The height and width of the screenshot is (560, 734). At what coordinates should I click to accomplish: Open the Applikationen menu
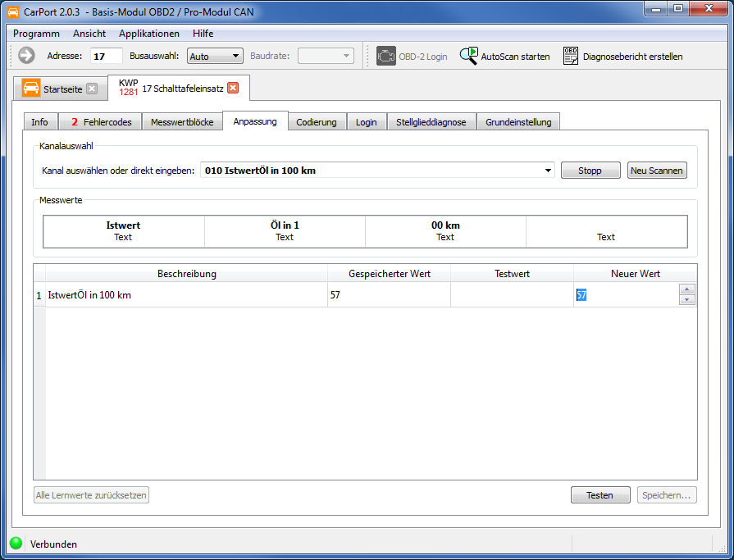149,34
